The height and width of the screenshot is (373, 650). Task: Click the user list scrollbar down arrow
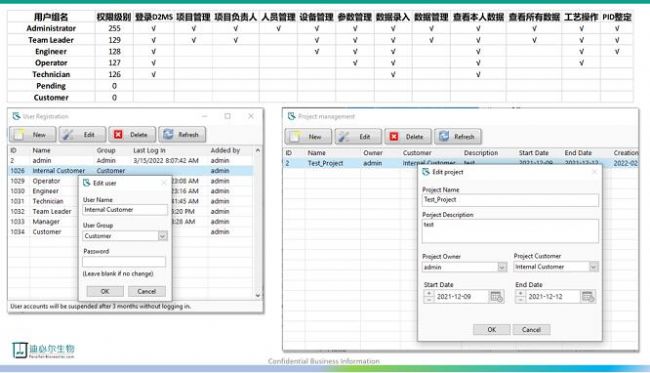pyautogui.click(x=258, y=295)
